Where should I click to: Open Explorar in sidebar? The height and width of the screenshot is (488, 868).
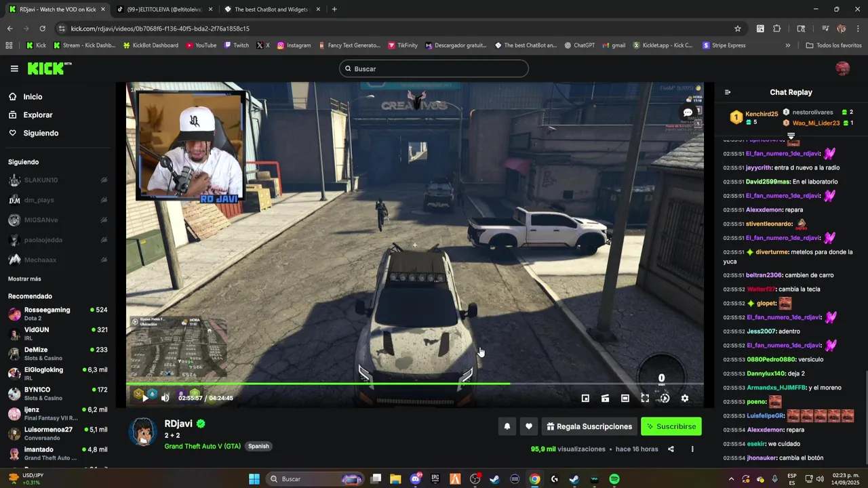pyautogui.click(x=37, y=115)
